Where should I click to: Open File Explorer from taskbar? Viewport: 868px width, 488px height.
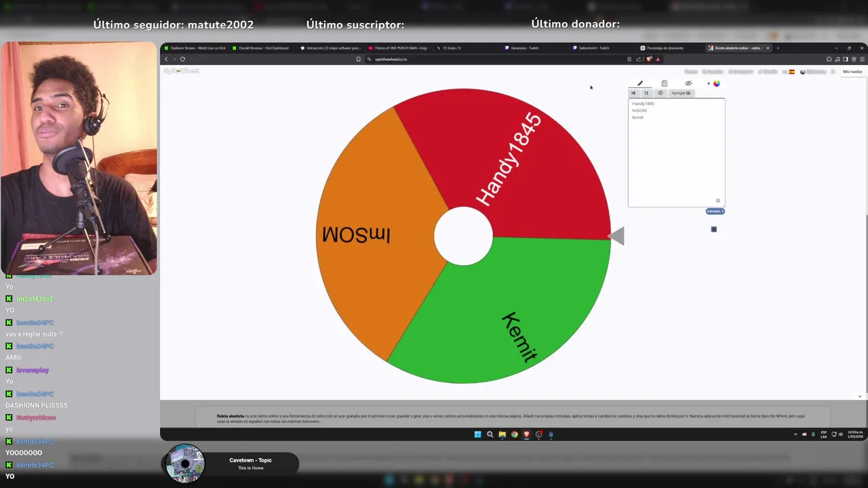[502, 434]
